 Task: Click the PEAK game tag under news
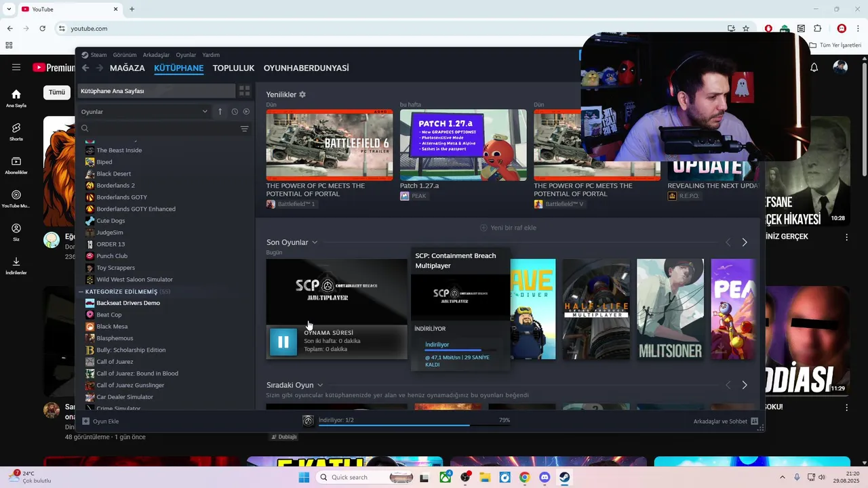(x=414, y=196)
